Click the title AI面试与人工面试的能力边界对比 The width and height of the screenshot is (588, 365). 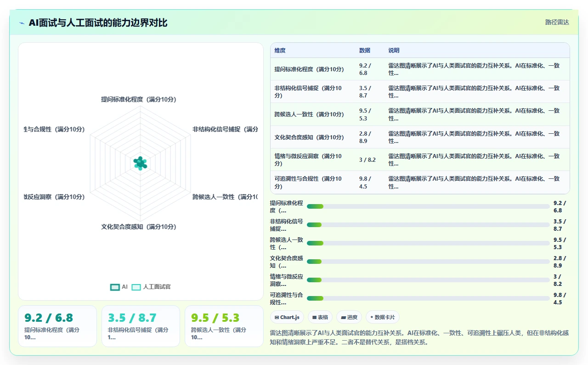pos(98,23)
